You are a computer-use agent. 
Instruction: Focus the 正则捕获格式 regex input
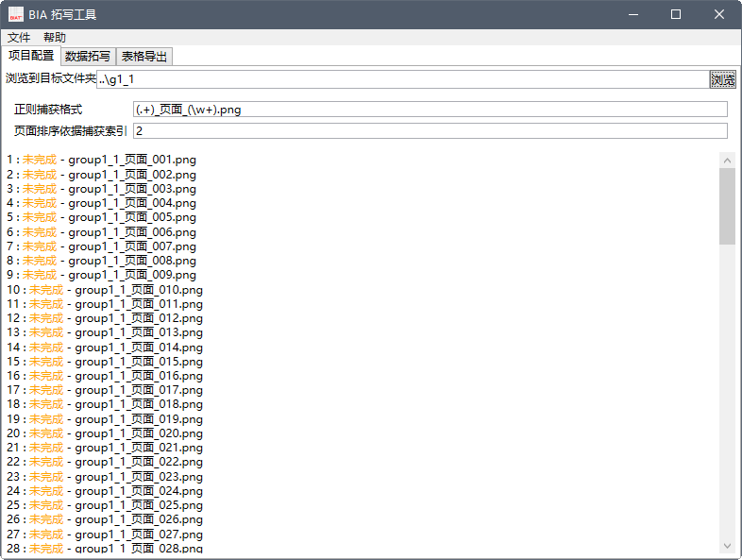click(430, 110)
